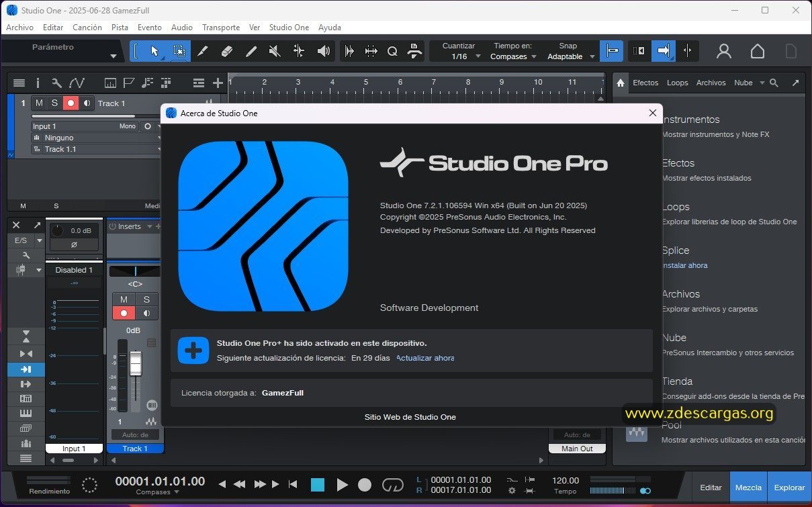The height and width of the screenshot is (507, 812).
Task: Mute Track 1 in track header
Action: pyautogui.click(x=39, y=103)
